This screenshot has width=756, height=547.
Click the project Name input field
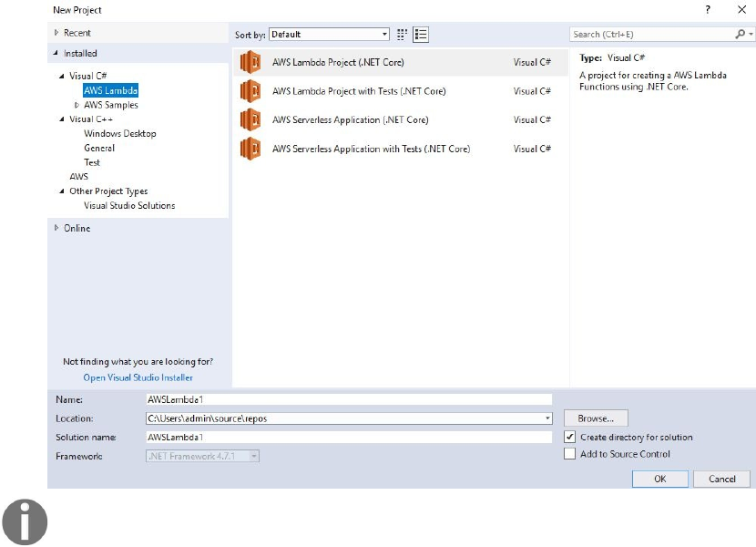pos(349,399)
